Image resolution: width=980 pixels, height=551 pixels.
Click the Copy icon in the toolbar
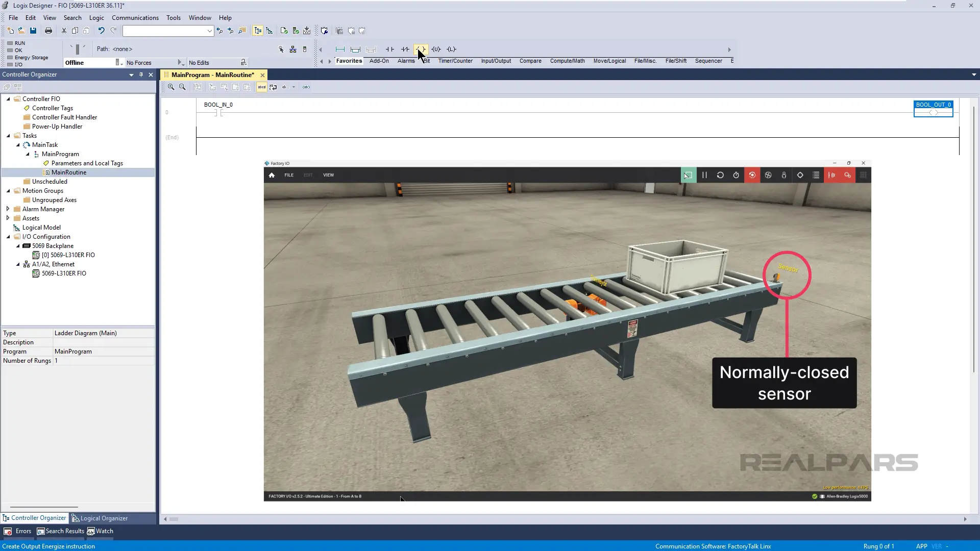(75, 31)
